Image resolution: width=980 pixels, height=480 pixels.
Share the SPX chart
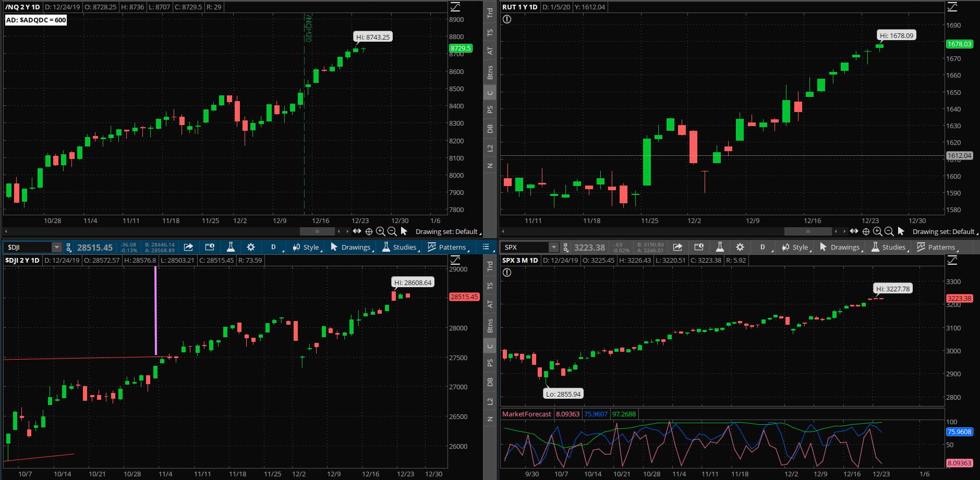(x=677, y=247)
